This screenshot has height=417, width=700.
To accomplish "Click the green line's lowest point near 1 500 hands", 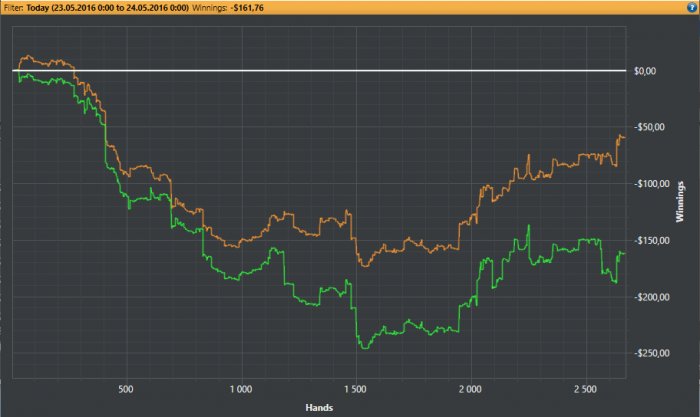I will pyautogui.click(x=364, y=348).
